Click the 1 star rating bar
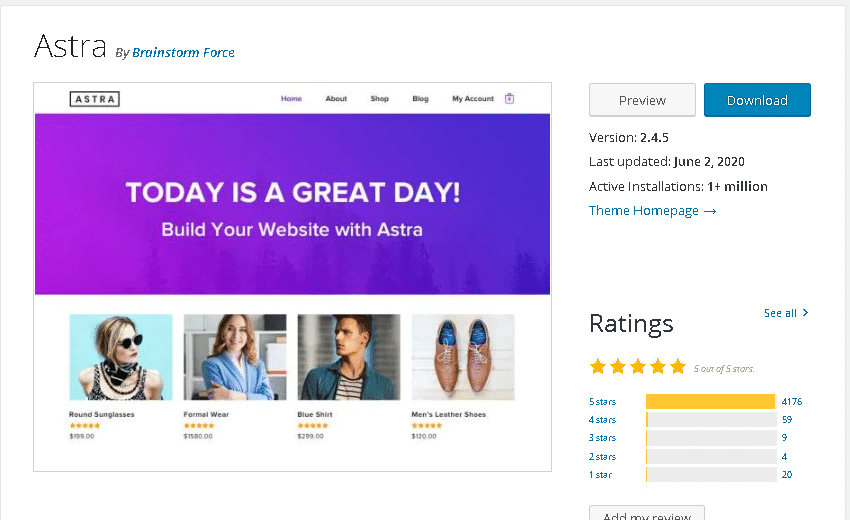This screenshot has height=520, width=850. click(x=711, y=474)
